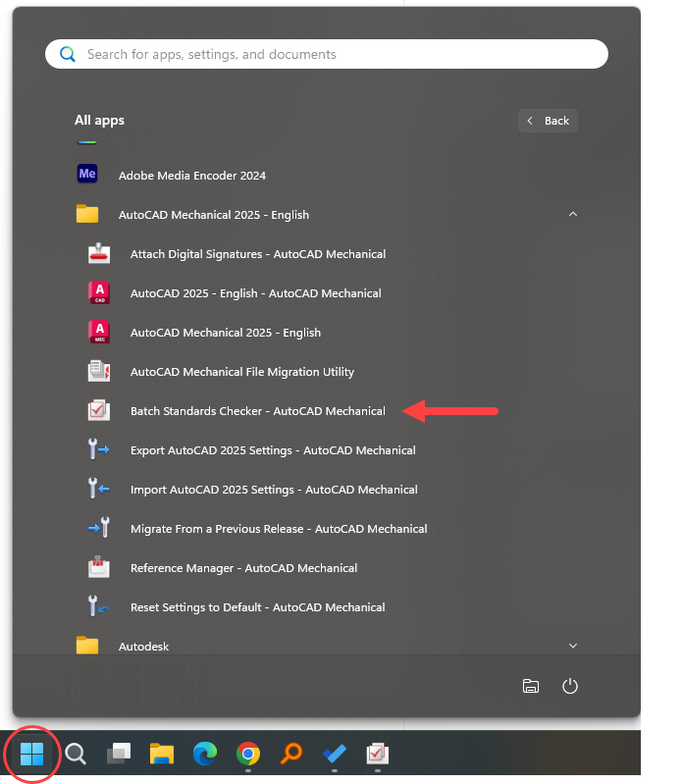
Task: Open taskbar Search magnifier
Action: click(76, 754)
